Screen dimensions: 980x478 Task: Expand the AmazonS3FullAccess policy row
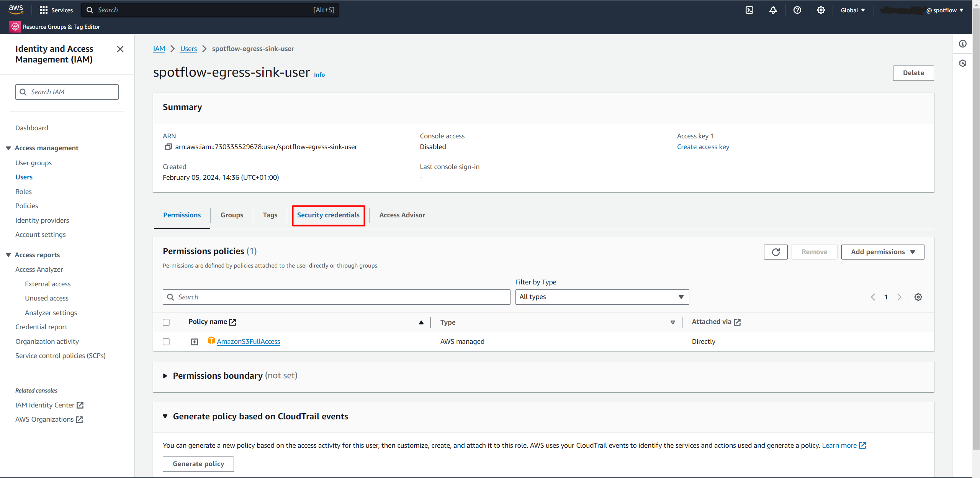(x=195, y=342)
